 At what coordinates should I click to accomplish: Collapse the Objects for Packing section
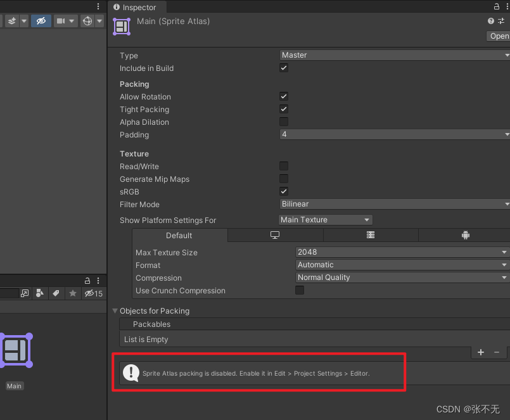point(115,311)
